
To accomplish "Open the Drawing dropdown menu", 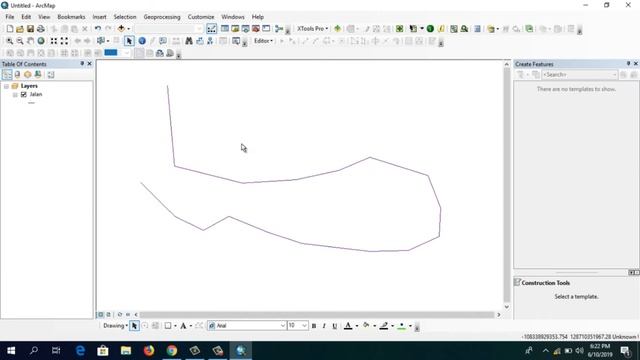I will coord(116,326).
